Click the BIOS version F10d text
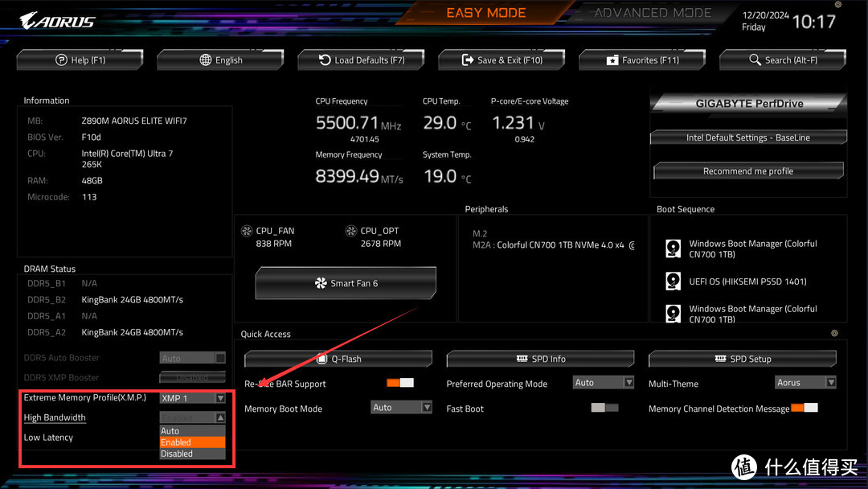 coord(92,137)
